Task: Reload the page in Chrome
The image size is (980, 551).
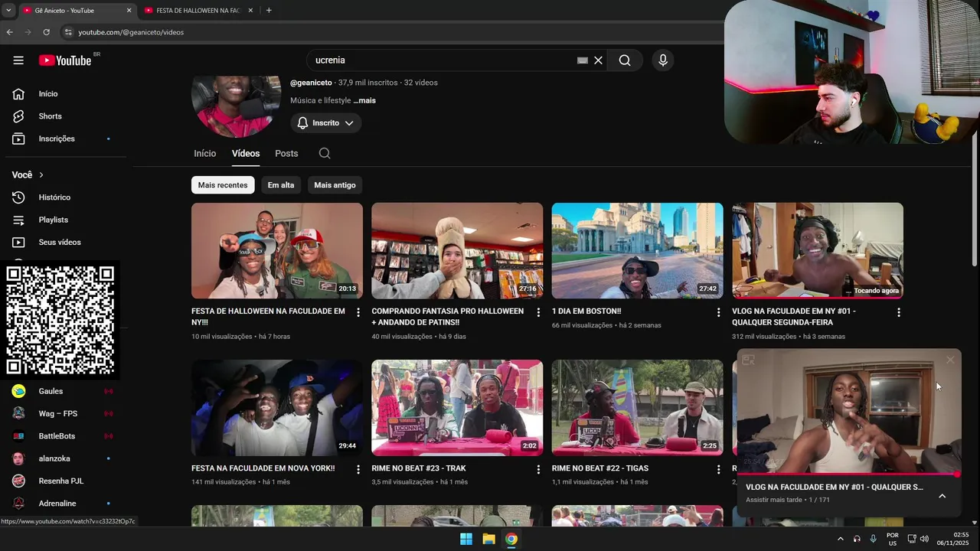Action: coord(46,32)
